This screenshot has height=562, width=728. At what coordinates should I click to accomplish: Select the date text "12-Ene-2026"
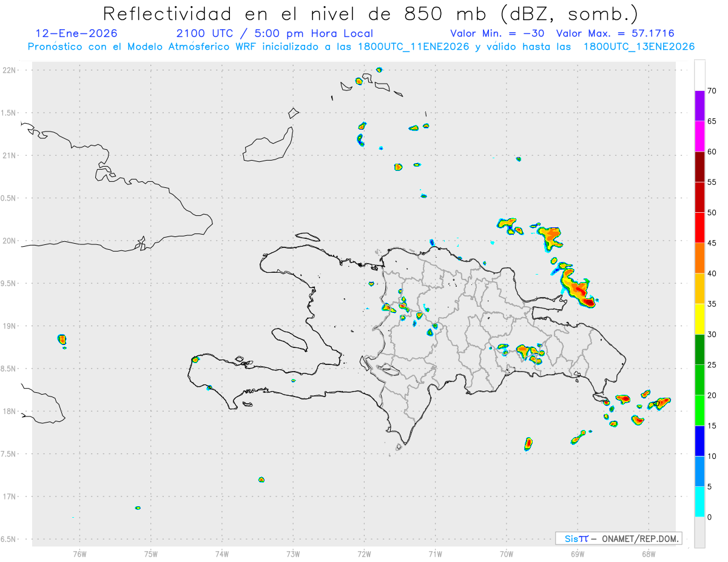[x=76, y=33]
